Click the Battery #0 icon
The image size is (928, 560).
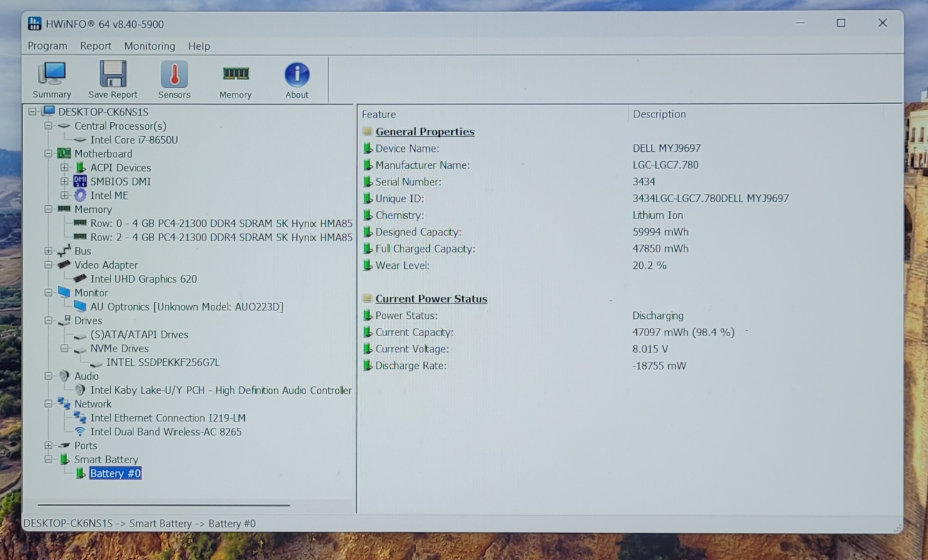coord(81,474)
